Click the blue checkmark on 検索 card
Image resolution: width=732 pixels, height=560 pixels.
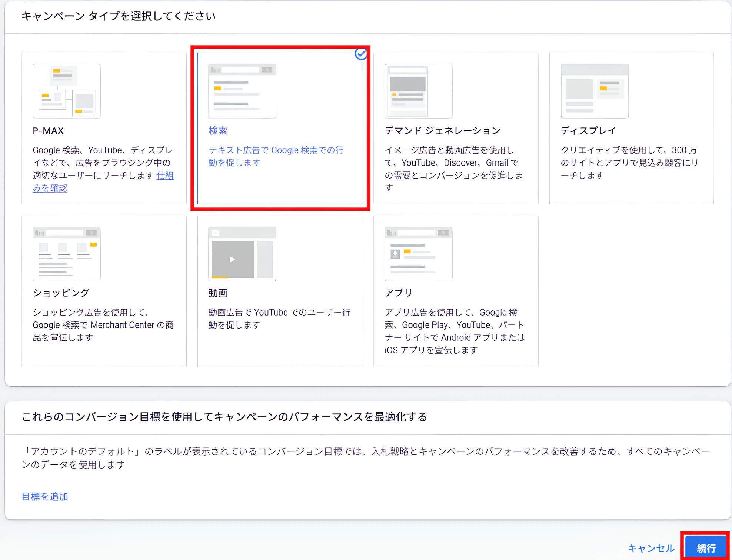point(361,54)
